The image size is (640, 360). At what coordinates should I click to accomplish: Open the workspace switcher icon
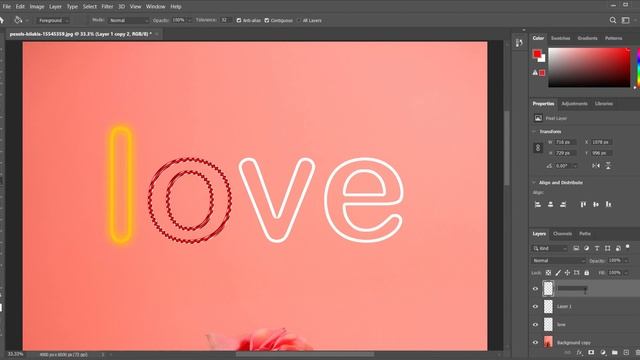(625, 20)
